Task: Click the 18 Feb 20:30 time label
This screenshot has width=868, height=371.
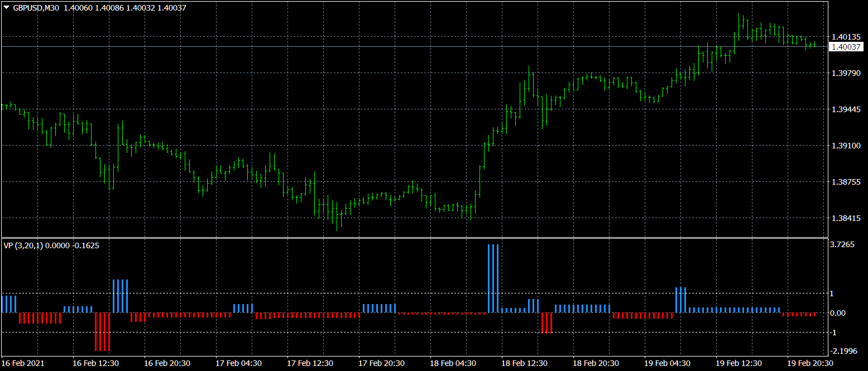Action: [596, 363]
